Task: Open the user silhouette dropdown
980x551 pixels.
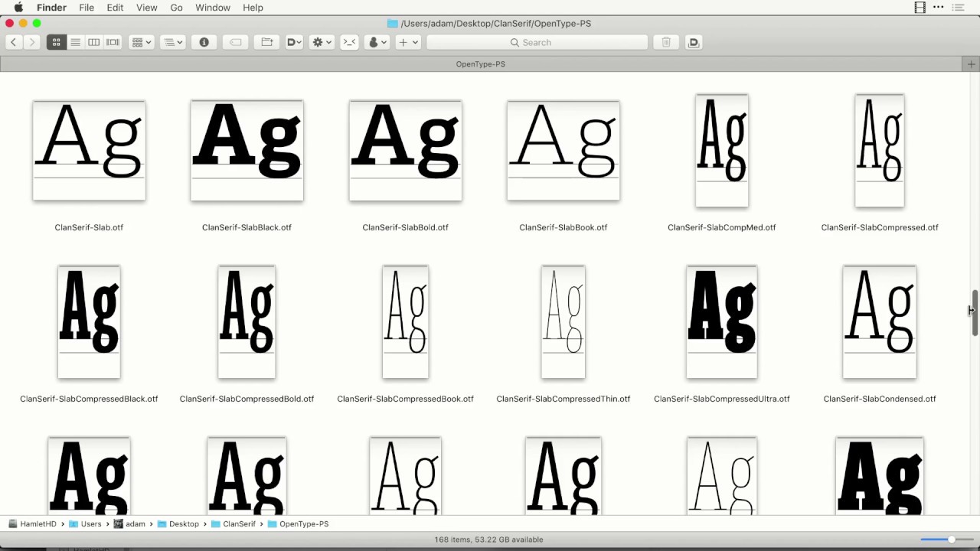Action: [377, 43]
